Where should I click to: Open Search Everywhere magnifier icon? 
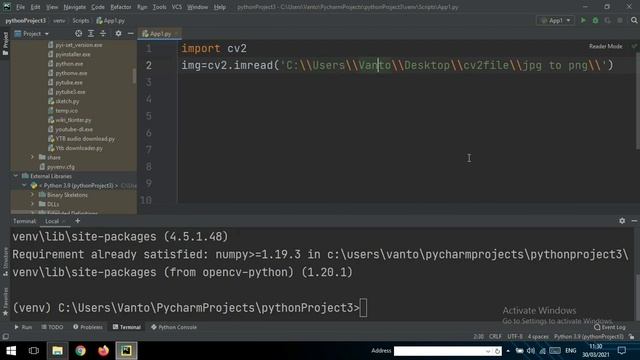click(x=634, y=20)
